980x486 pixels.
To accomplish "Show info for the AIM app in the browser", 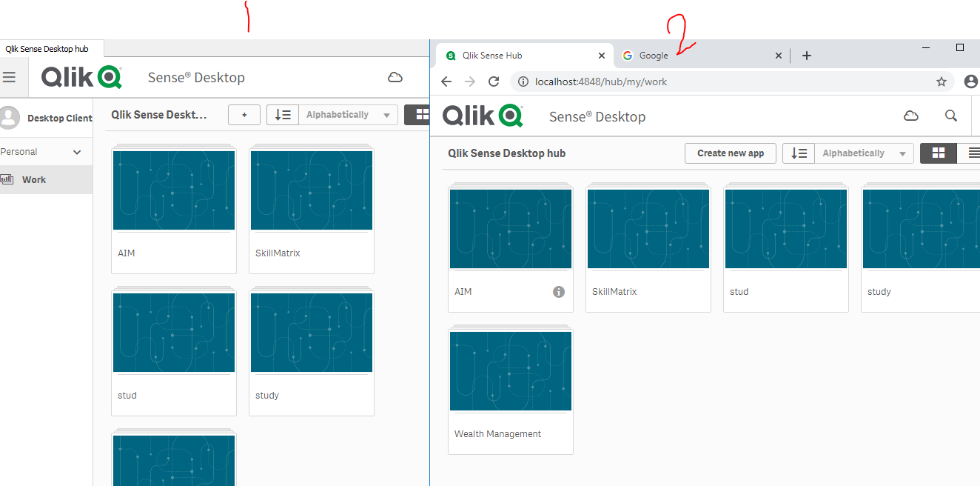I will click(559, 292).
